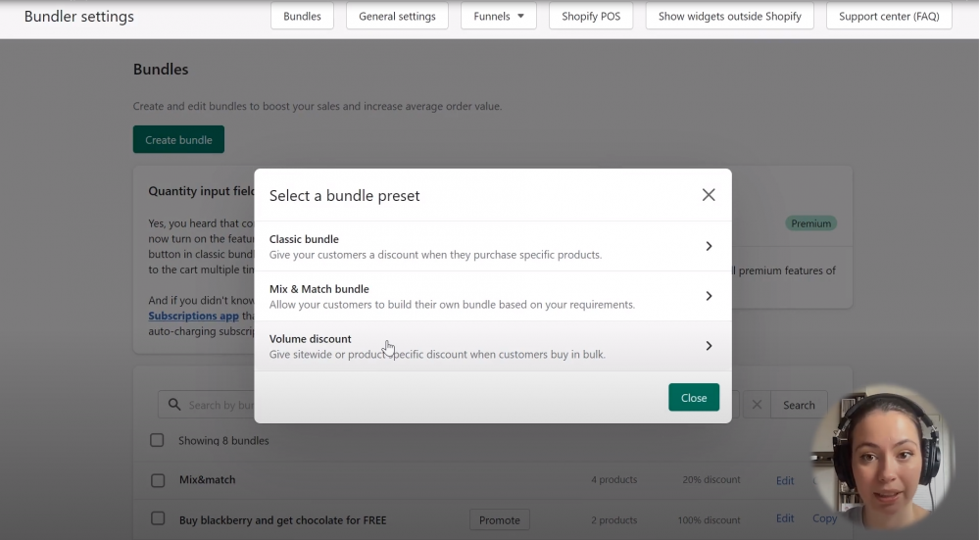Screen dimensions: 980x540
Task: Select the Mix & Match bundle title
Action: 318,289
